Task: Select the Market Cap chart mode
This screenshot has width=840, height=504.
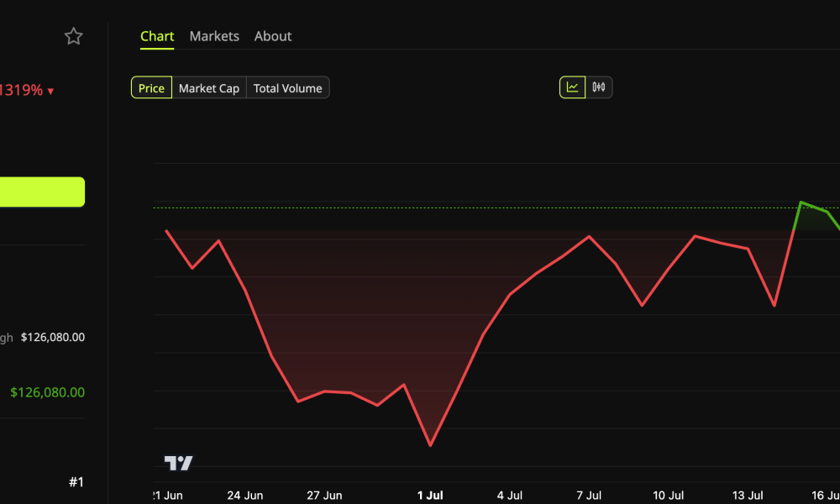Action: 209,88
